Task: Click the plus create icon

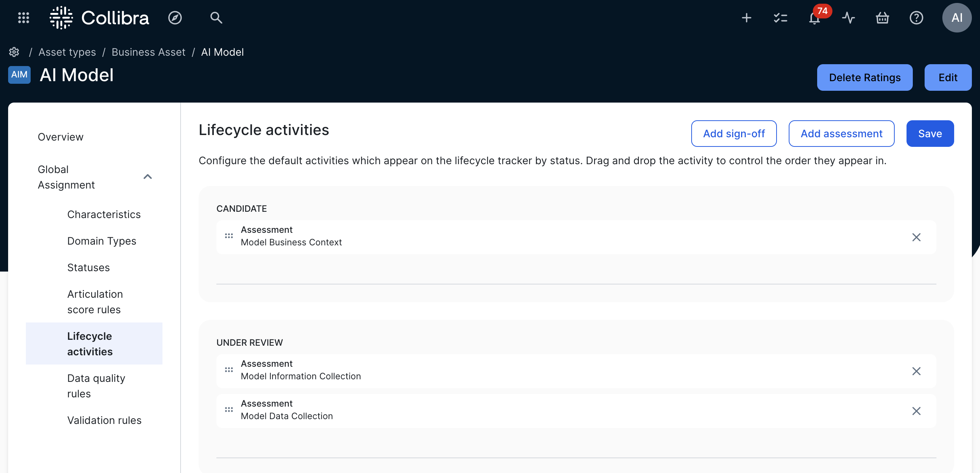Action: (x=746, y=17)
